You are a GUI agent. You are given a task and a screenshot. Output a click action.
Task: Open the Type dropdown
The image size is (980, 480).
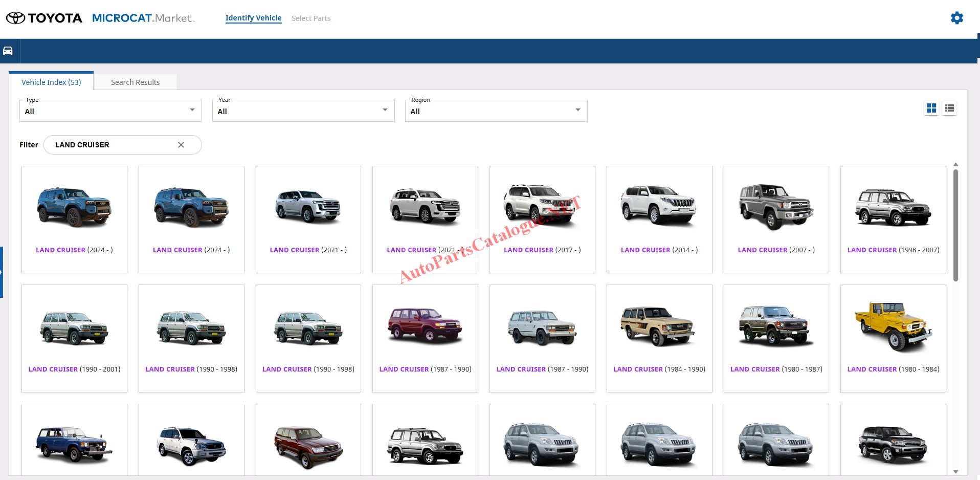(110, 111)
